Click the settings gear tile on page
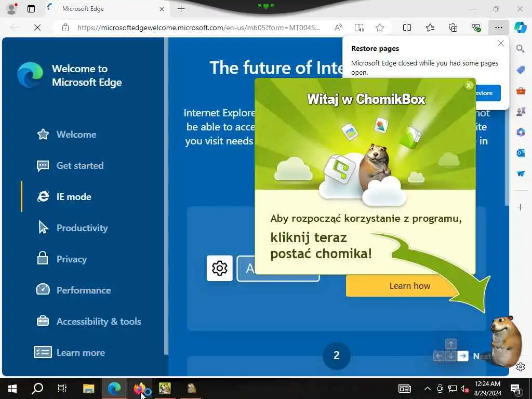The height and width of the screenshot is (399, 532). point(220,268)
